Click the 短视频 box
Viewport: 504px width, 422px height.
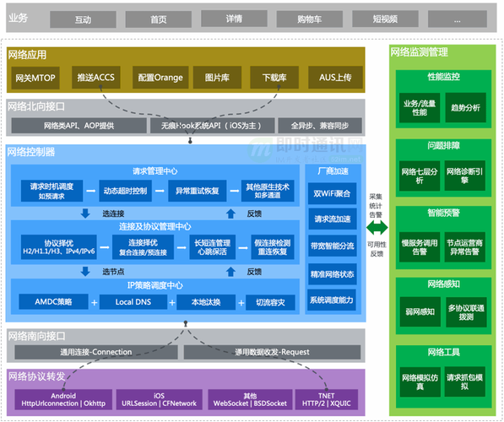385,19
